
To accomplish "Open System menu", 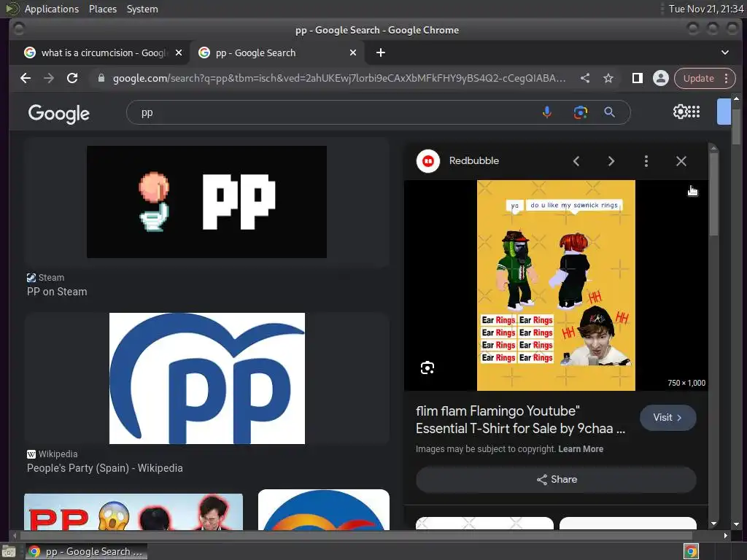I will pos(142,9).
